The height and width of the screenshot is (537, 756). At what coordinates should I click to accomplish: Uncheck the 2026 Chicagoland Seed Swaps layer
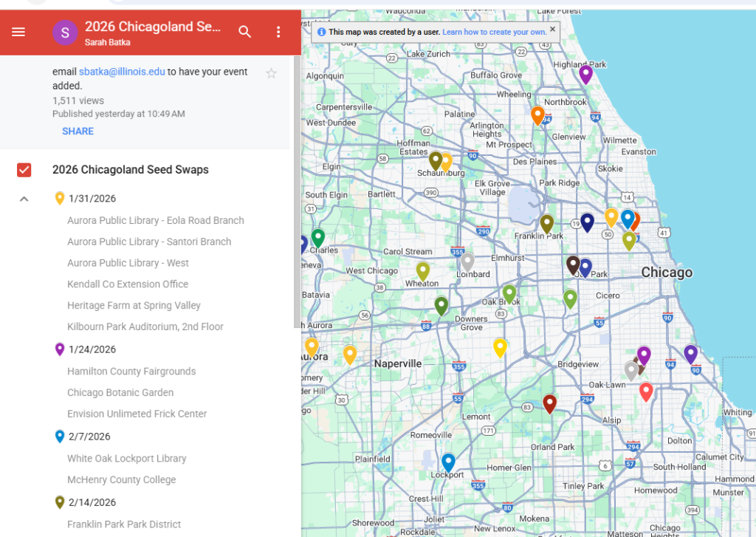(24, 170)
